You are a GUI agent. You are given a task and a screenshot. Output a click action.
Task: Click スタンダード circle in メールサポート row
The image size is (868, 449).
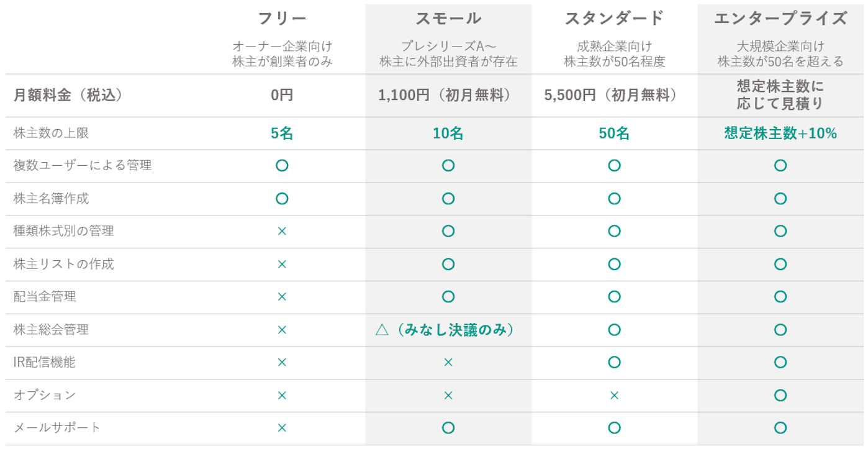614,428
